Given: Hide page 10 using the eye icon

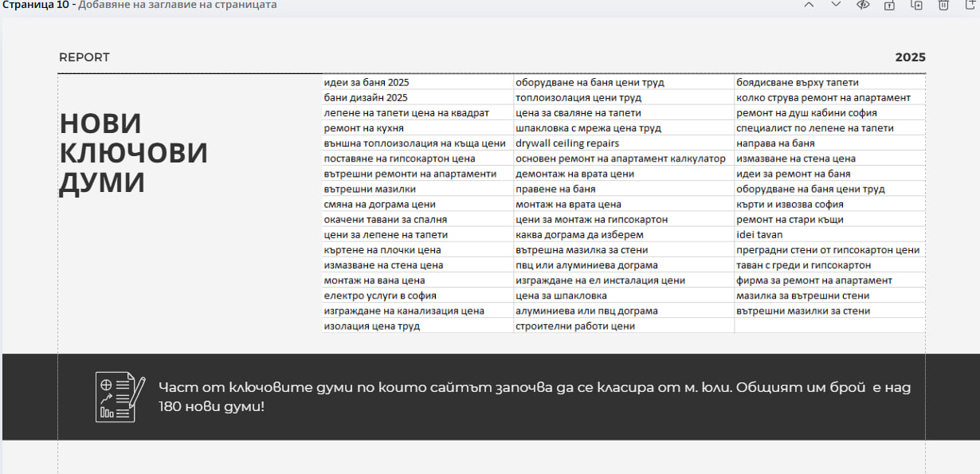Looking at the screenshot, I should (862, 5).
